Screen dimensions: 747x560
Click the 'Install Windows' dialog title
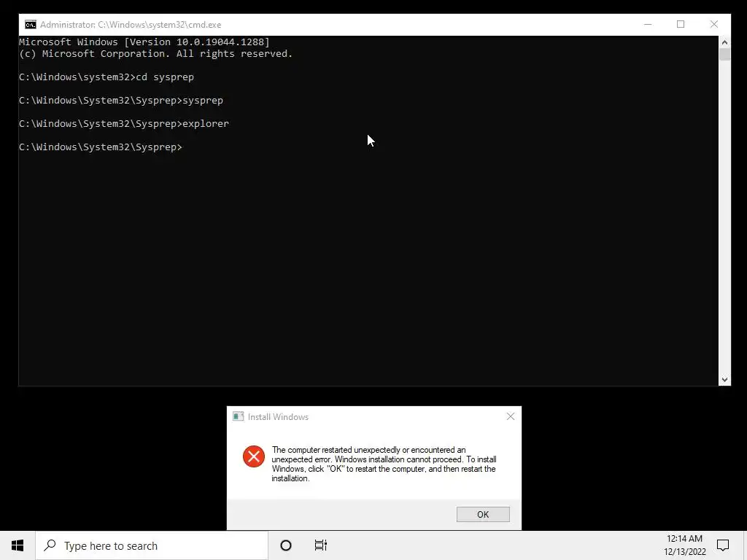coord(278,417)
